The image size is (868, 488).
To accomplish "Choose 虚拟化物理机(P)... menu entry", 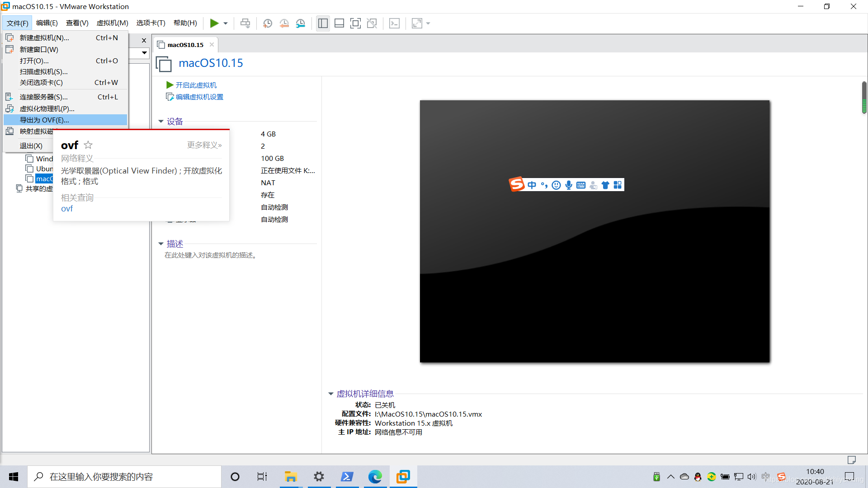I will click(x=66, y=108).
